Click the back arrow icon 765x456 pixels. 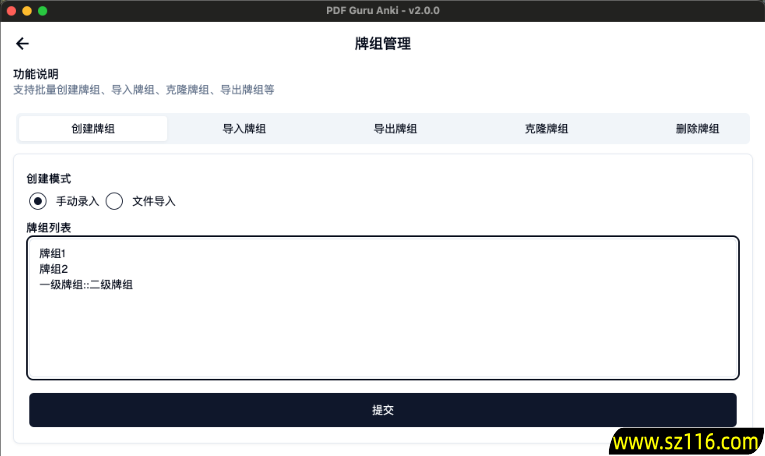tap(22, 44)
